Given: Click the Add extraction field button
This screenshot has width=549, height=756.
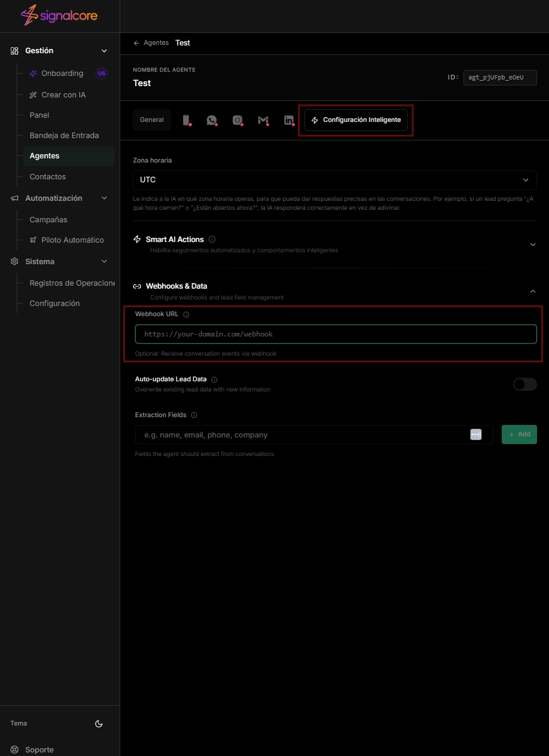Looking at the screenshot, I should (519, 434).
